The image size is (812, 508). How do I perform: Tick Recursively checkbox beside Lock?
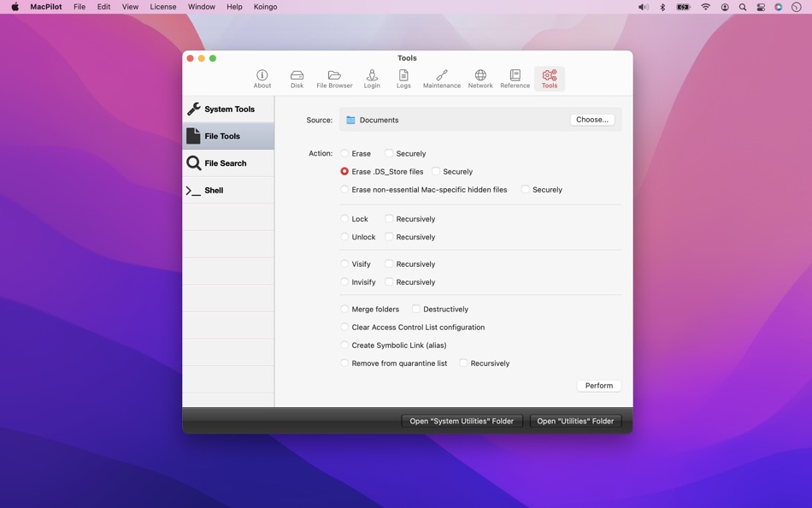click(389, 219)
